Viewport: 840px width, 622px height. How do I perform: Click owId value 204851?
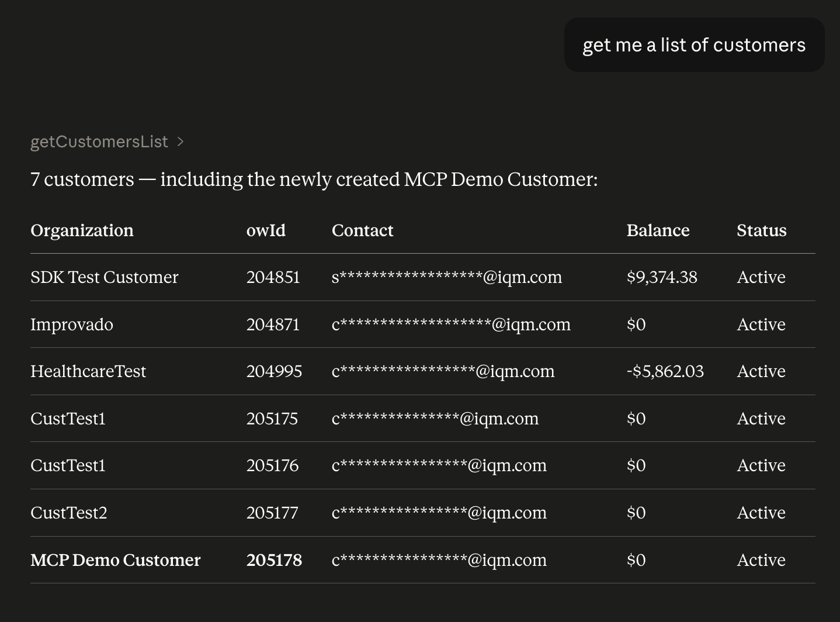tap(273, 277)
